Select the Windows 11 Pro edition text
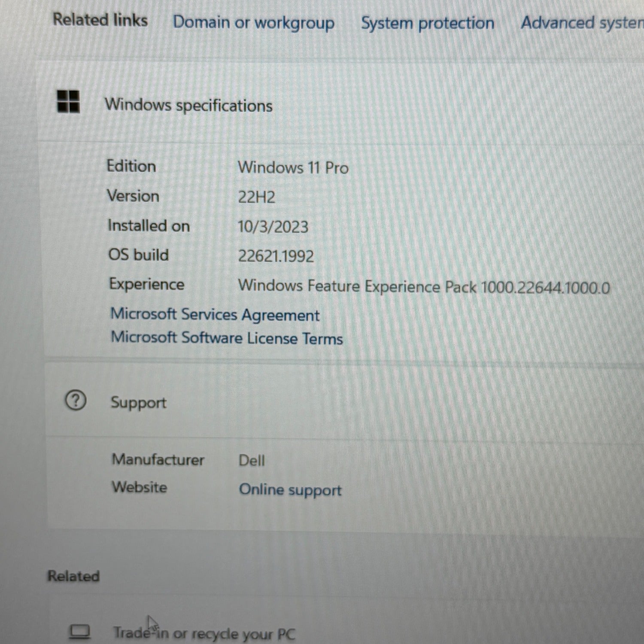 tap(293, 167)
